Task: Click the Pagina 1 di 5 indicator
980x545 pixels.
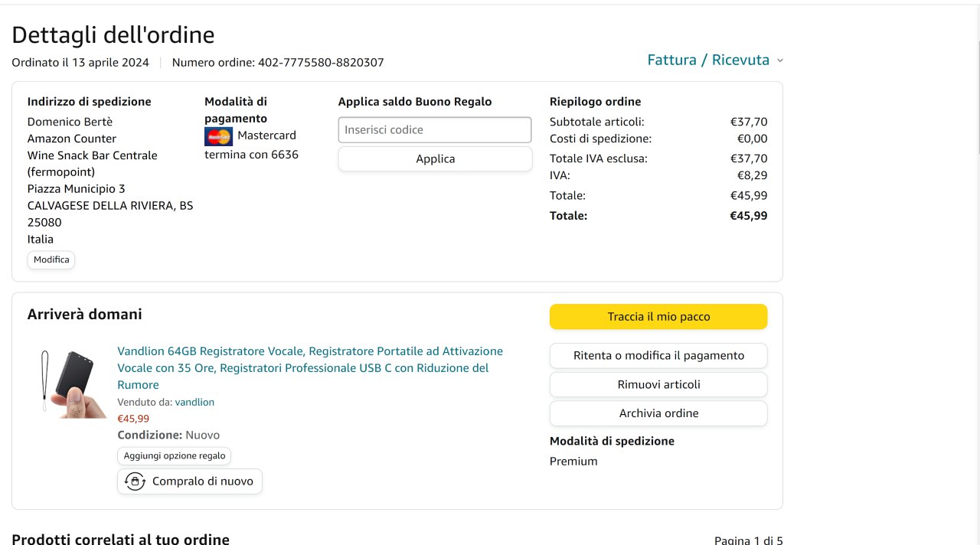Action: pyautogui.click(x=748, y=540)
